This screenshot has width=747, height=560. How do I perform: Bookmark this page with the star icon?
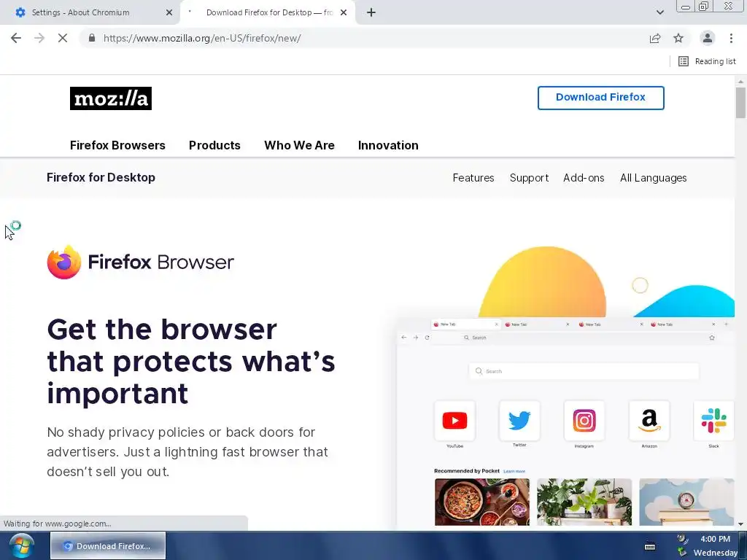(x=678, y=38)
